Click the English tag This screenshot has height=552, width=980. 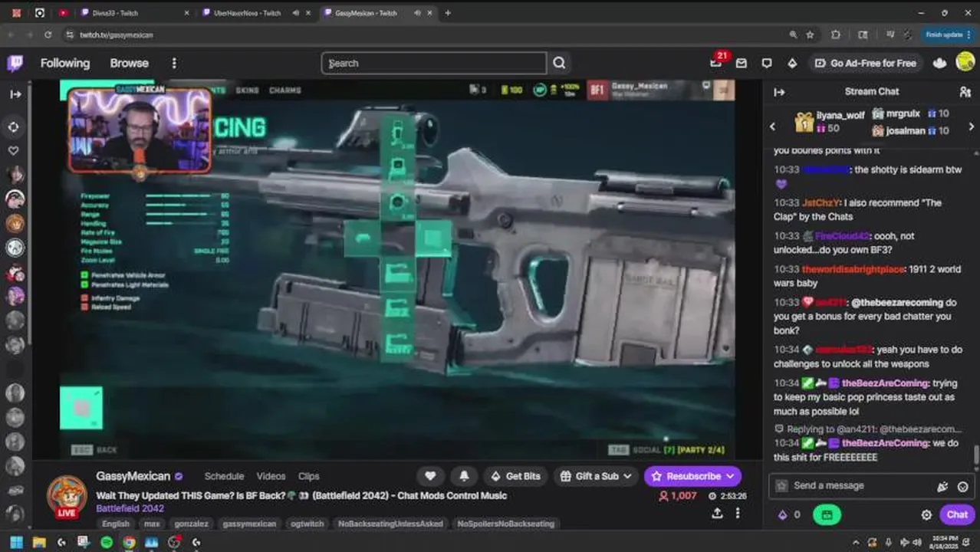coord(116,524)
